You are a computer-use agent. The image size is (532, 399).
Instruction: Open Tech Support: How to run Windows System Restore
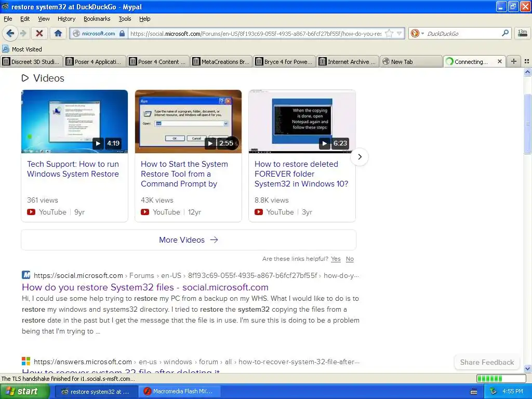click(73, 169)
